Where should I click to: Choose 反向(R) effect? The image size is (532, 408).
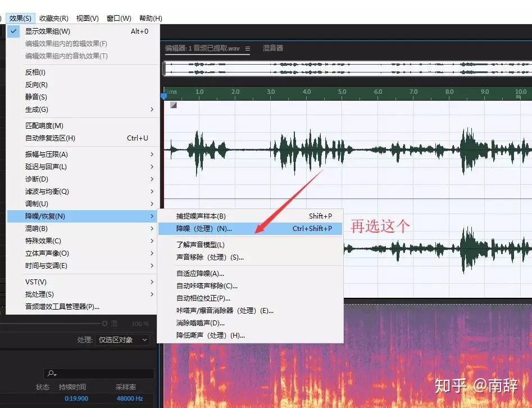(82, 84)
